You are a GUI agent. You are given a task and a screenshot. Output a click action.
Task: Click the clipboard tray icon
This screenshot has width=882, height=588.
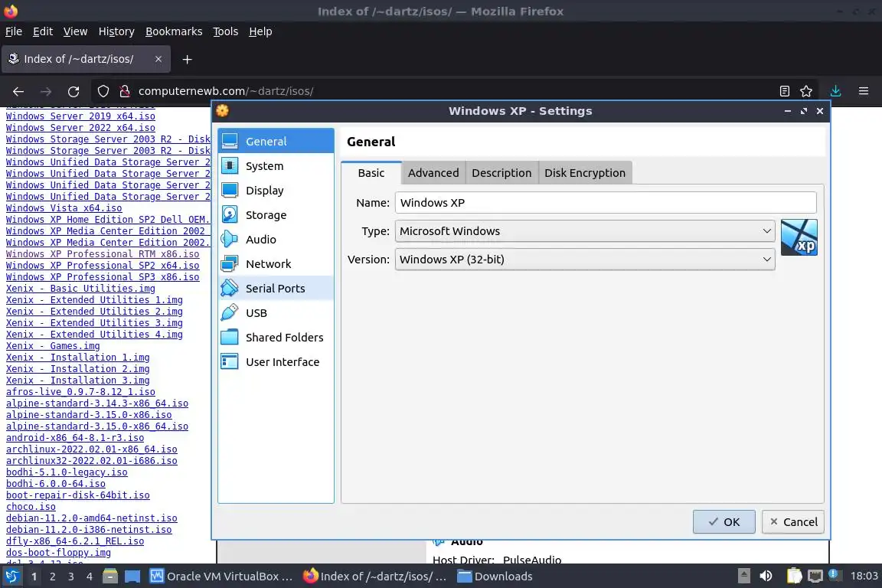pyautogui.click(x=794, y=577)
